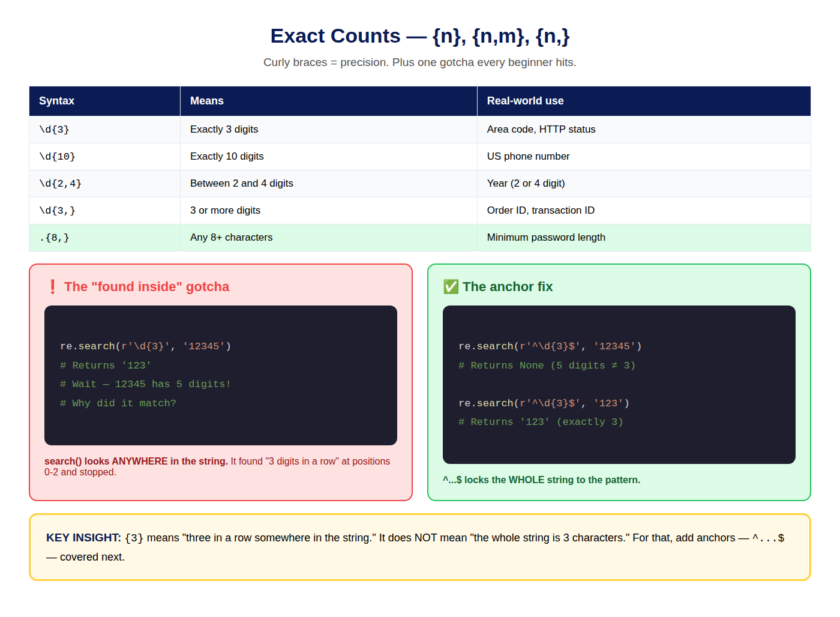Viewport: 840px width, 617px height.
Task: Select the Syntax column header
Action: pyautogui.click(x=105, y=101)
